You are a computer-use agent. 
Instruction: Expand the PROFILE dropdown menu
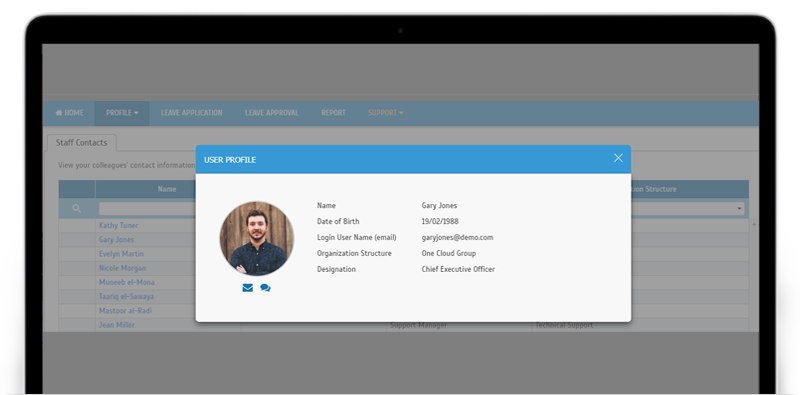tap(122, 113)
